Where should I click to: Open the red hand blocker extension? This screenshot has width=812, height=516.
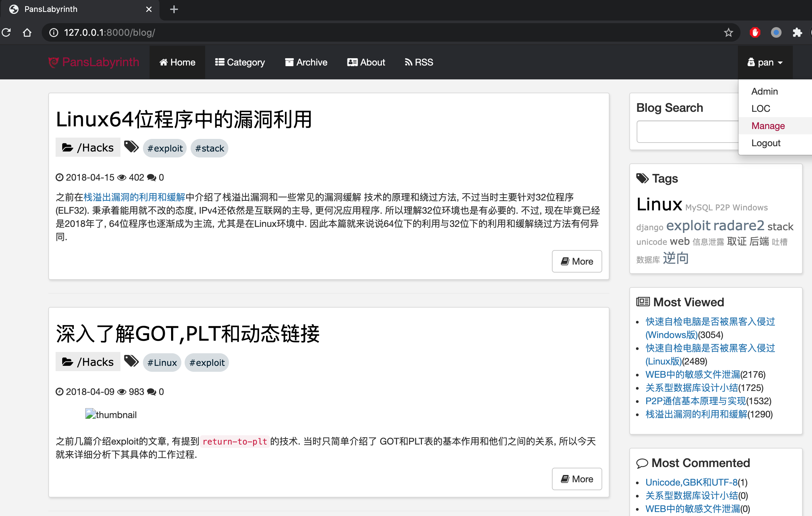[755, 32]
